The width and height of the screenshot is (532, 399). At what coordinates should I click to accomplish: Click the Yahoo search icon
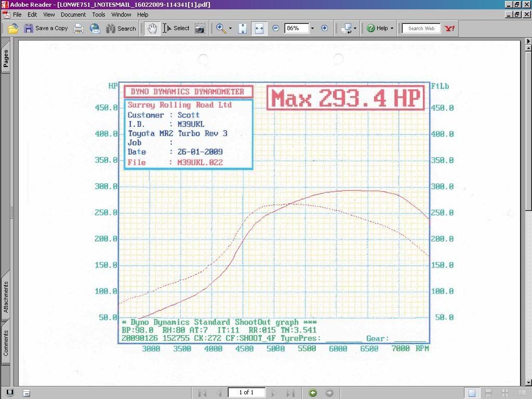[x=449, y=29]
